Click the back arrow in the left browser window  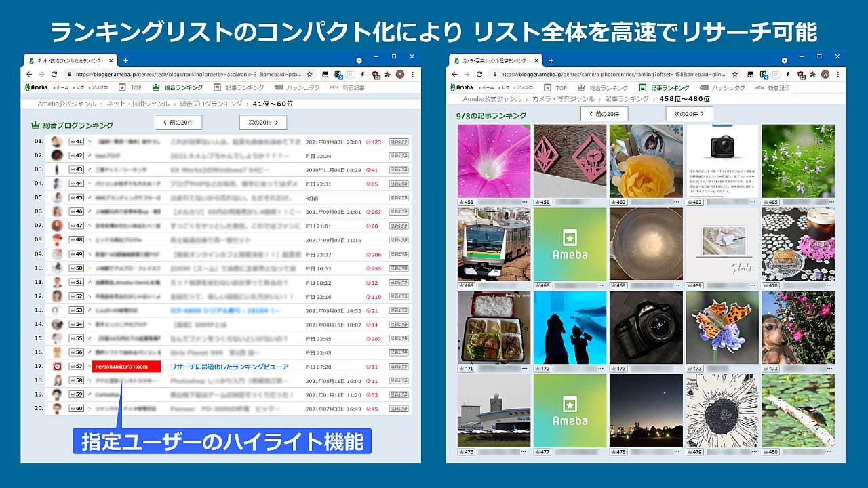[x=28, y=74]
